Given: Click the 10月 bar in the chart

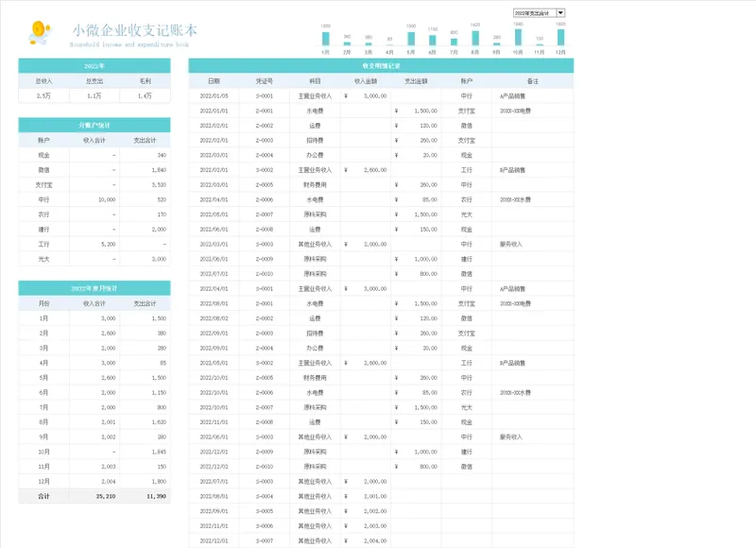Looking at the screenshot, I should 518,37.
